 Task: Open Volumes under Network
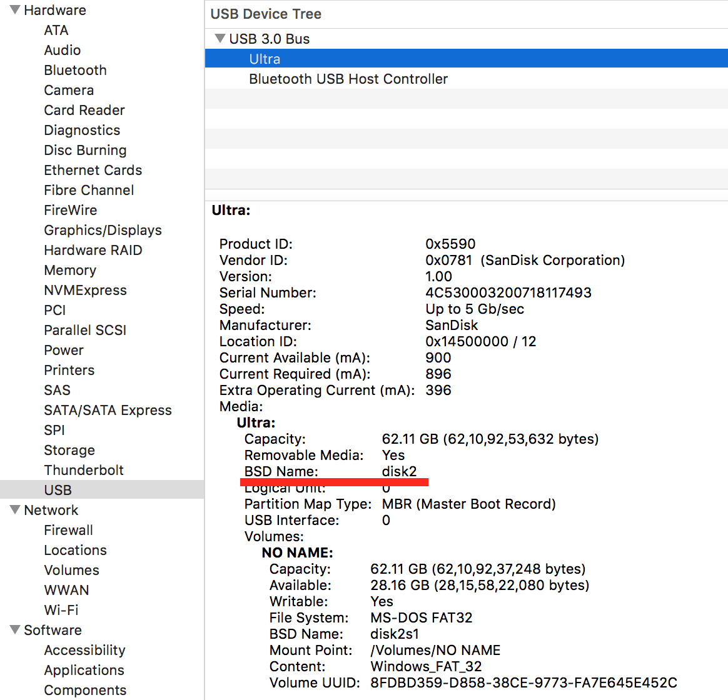(x=71, y=569)
